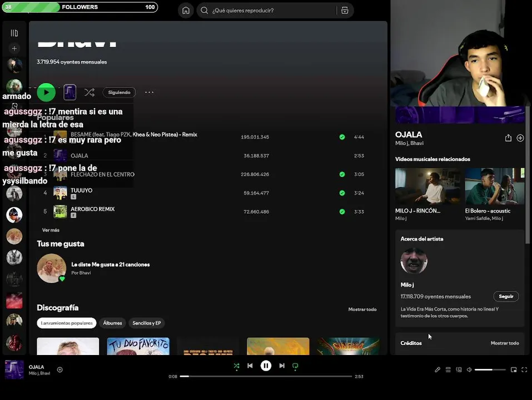Select the AEROBICO REMIX track title
Image resolution: width=532 pixels, height=400 pixels.
coord(93,209)
